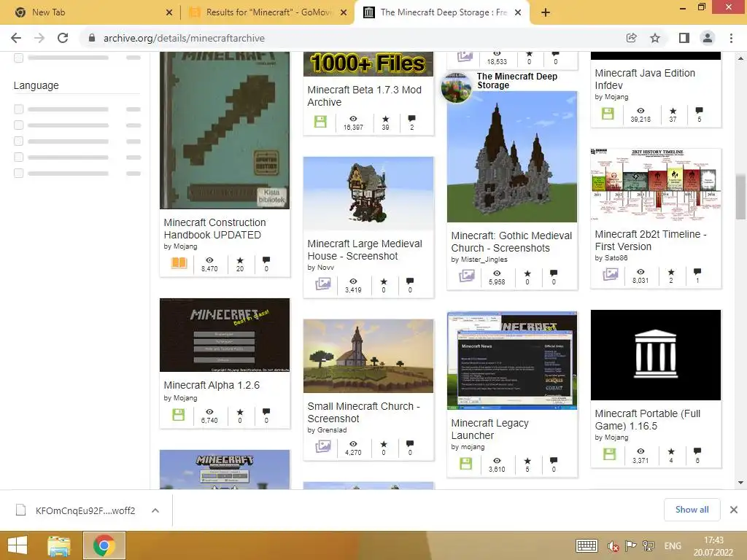Tick the third Language filter checkbox
747x560 pixels.
18,141
